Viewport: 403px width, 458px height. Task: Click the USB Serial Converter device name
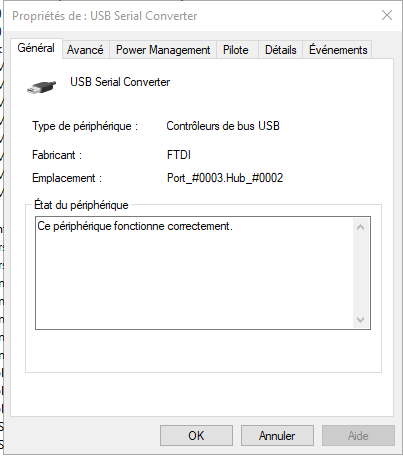120,82
